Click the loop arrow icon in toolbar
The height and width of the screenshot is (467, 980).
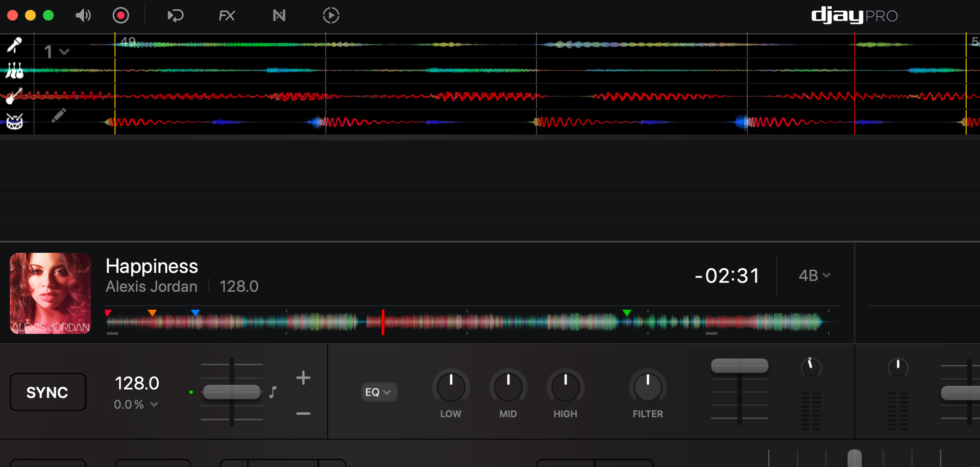click(x=175, y=16)
